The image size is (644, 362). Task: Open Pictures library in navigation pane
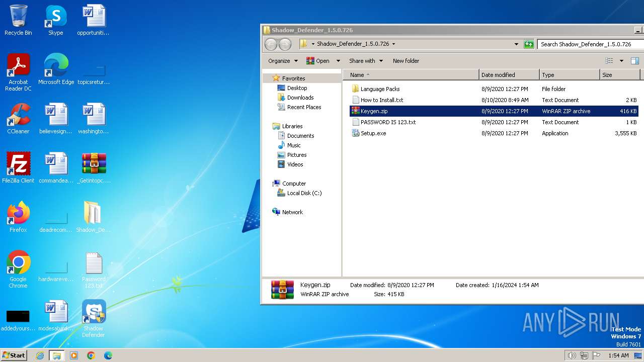tap(297, 155)
